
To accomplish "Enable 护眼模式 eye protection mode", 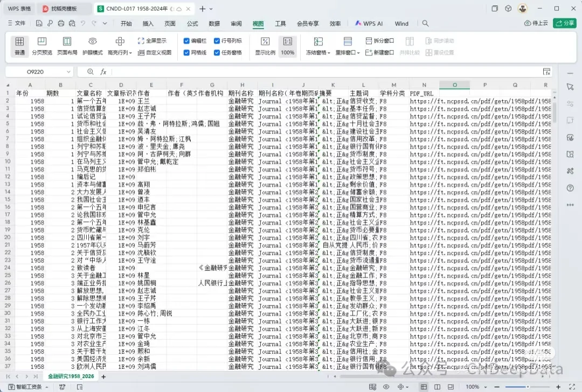I will [x=92, y=46].
